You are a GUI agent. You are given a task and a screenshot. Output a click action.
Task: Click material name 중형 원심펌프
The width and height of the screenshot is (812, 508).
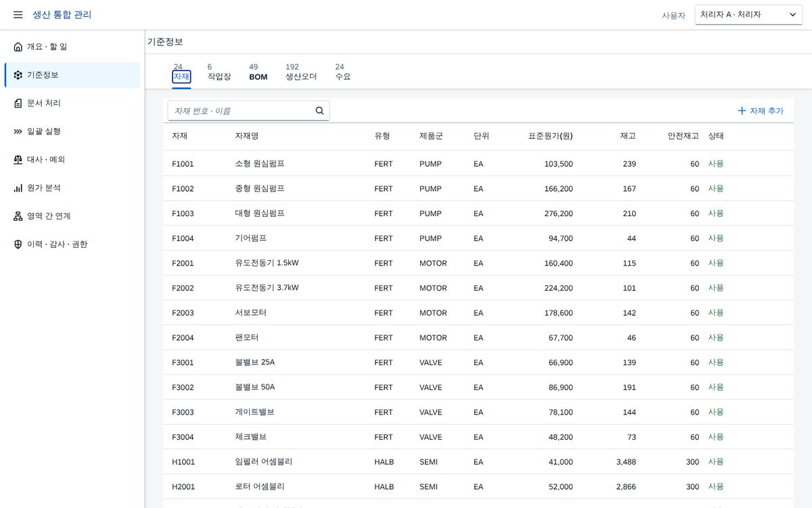pos(260,188)
